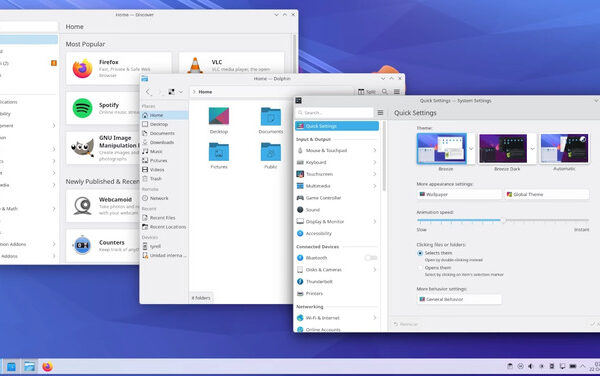Launch Firefox from the taskbar
600x376 pixels.
pyautogui.click(x=47, y=367)
